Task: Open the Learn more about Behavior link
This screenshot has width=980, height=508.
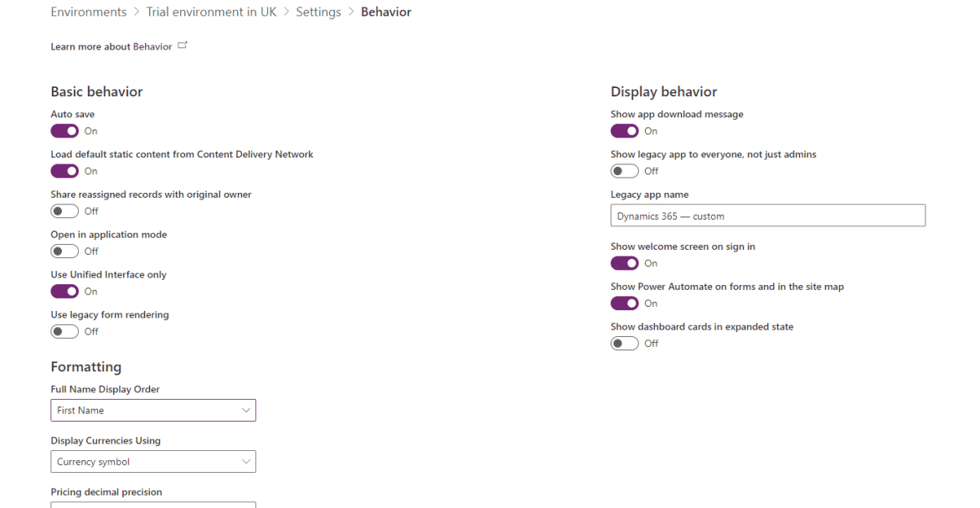Action: click(152, 46)
